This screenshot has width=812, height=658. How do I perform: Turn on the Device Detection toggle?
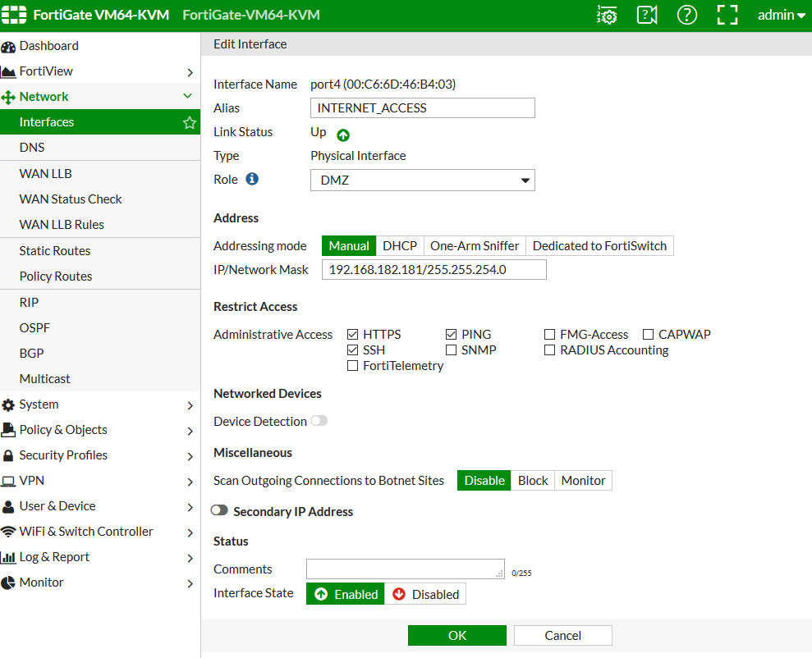[319, 421]
